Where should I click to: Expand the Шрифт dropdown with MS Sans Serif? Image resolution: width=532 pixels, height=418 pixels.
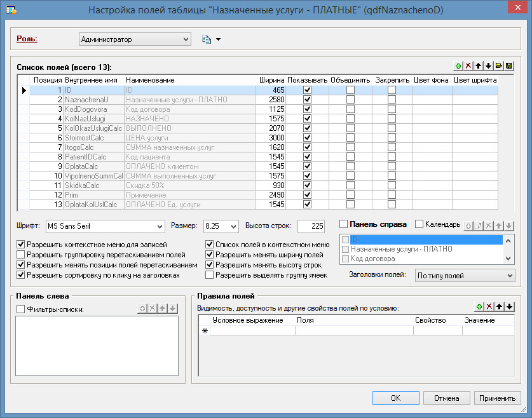159,226
